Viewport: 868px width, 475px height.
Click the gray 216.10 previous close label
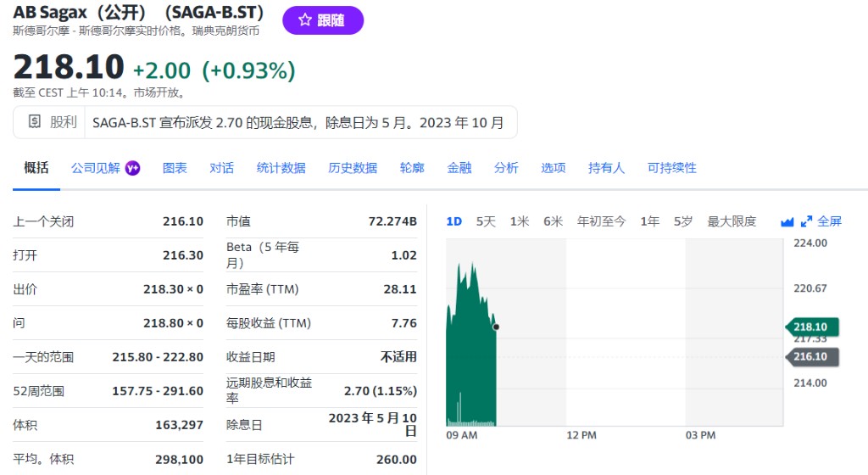pyautogui.click(x=811, y=356)
